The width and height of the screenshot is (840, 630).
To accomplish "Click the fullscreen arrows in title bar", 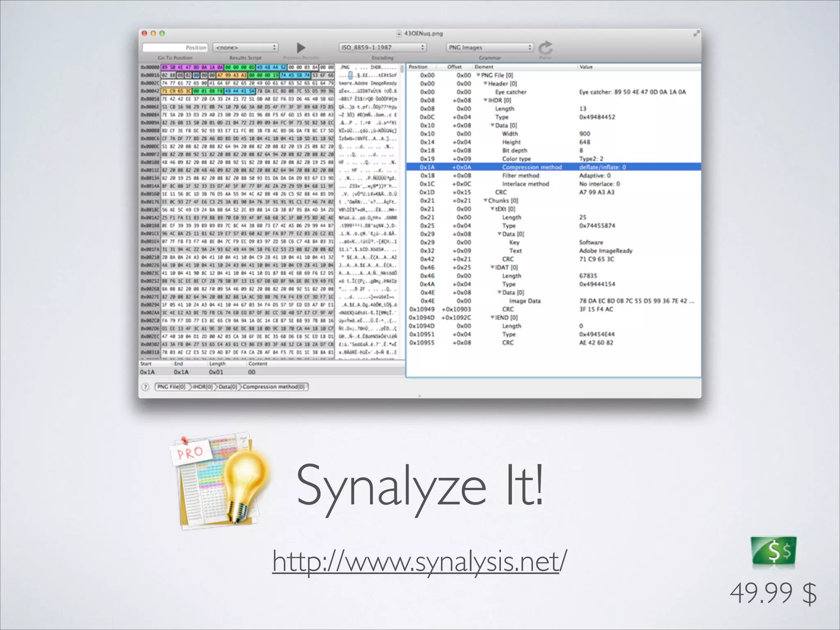I will click(x=696, y=34).
